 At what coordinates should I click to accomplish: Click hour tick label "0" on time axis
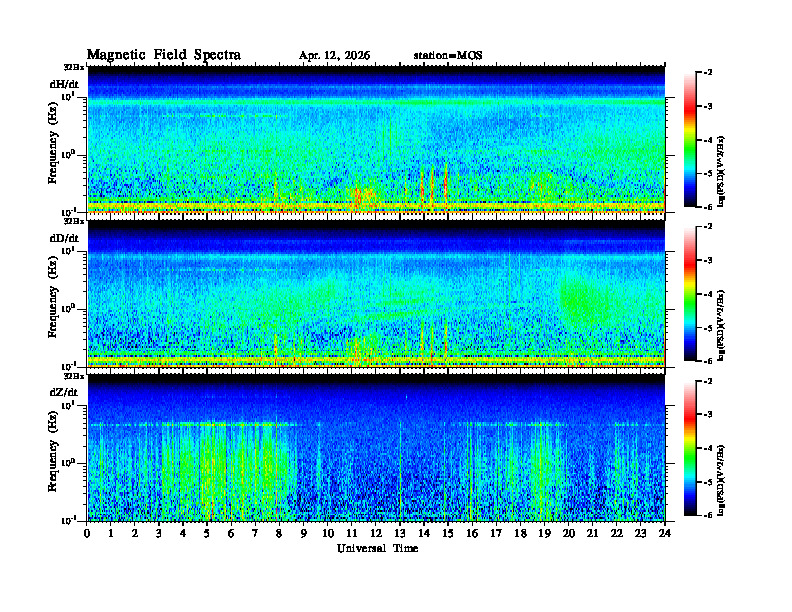click(x=87, y=533)
